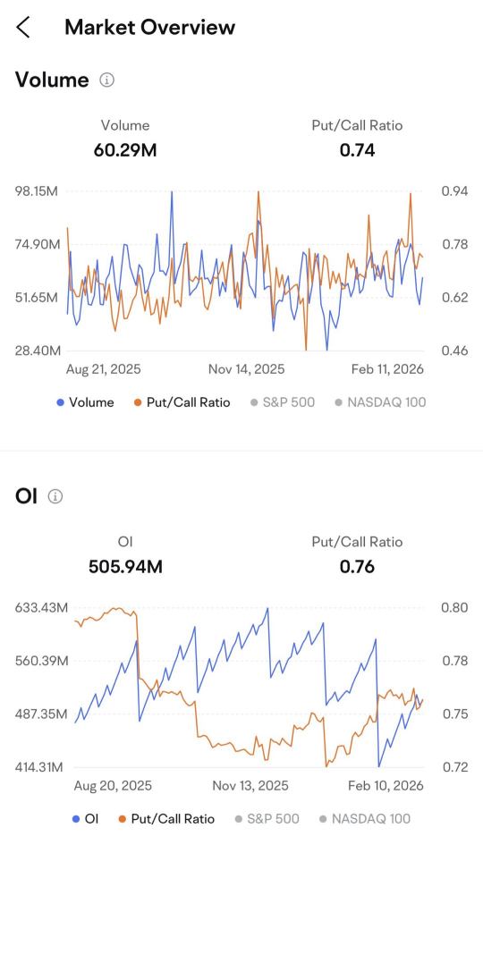
Task: Go back using the top-left arrow
Action: click(23, 28)
